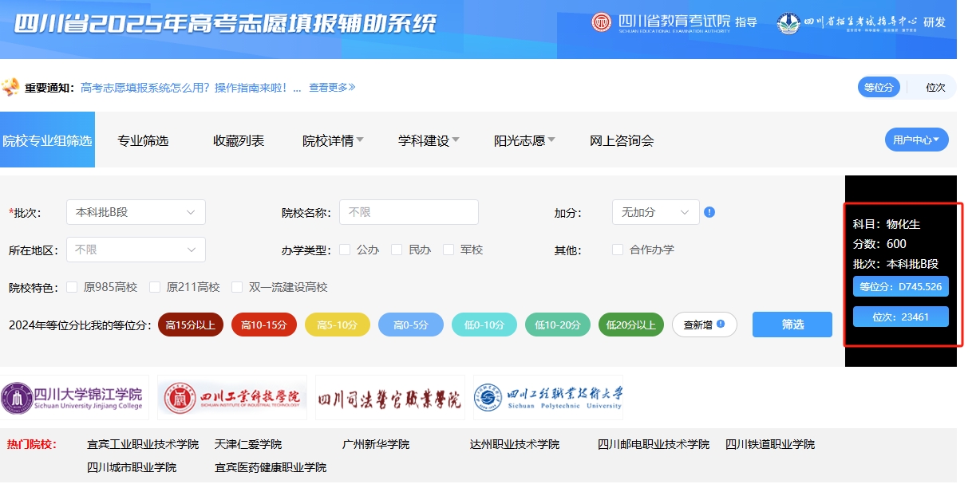
Task: Click the 查看更多 notice link
Action: tap(332, 88)
